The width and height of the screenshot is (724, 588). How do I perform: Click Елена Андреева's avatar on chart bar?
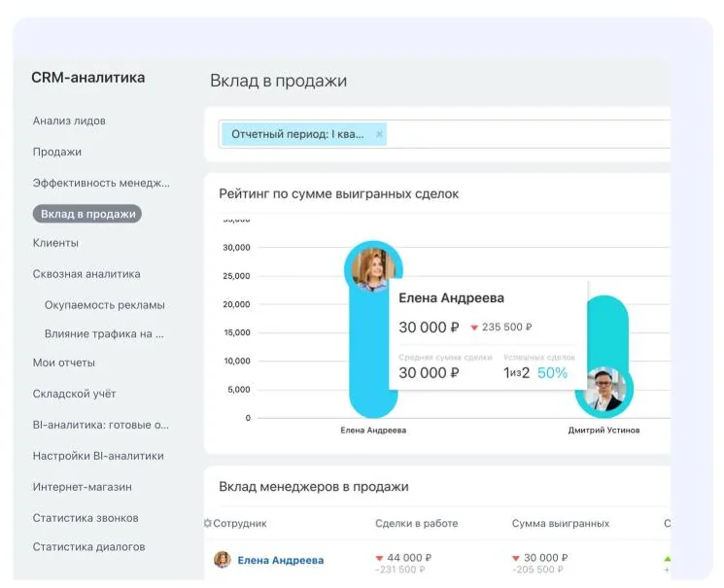[373, 269]
